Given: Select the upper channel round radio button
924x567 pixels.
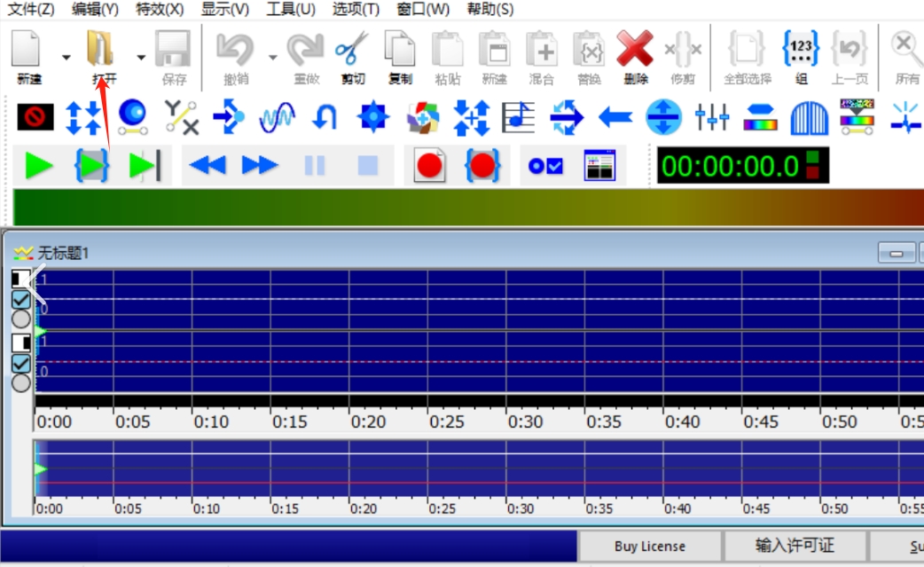Looking at the screenshot, I should (21, 319).
